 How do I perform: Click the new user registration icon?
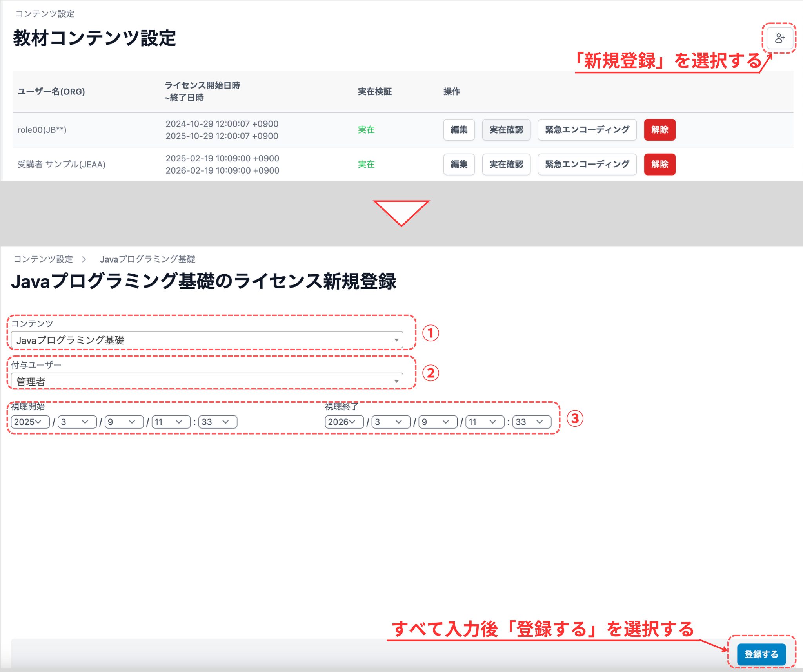tap(779, 38)
